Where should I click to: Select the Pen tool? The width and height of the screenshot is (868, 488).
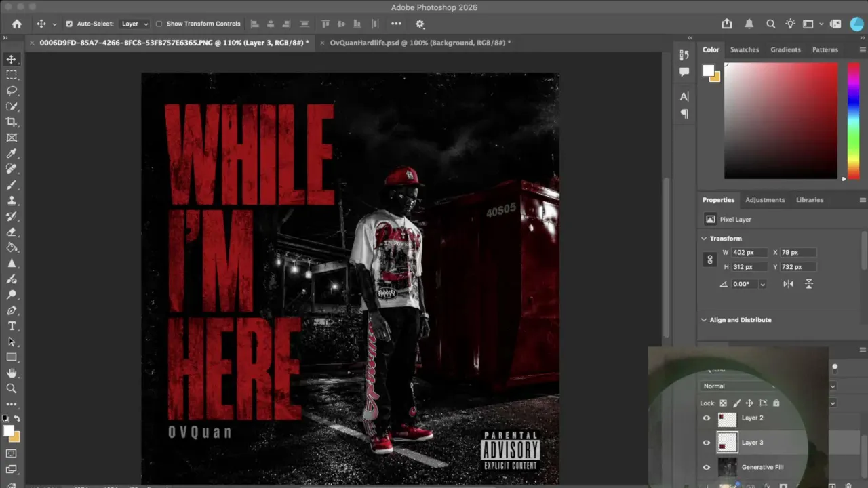point(12,310)
